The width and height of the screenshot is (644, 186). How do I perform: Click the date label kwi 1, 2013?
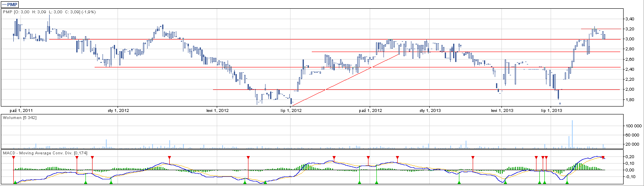pyautogui.click(x=502, y=111)
